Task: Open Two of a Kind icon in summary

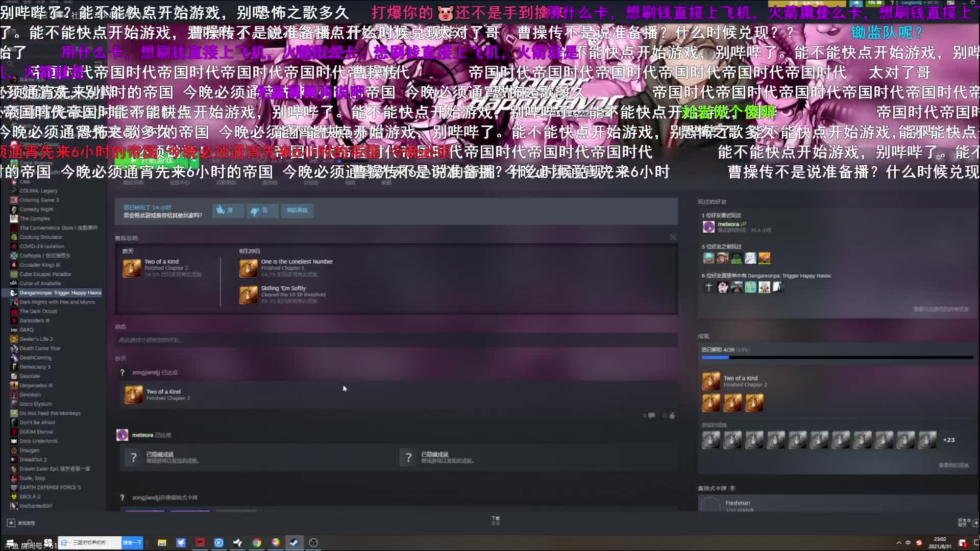Action: (x=132, y=268)
